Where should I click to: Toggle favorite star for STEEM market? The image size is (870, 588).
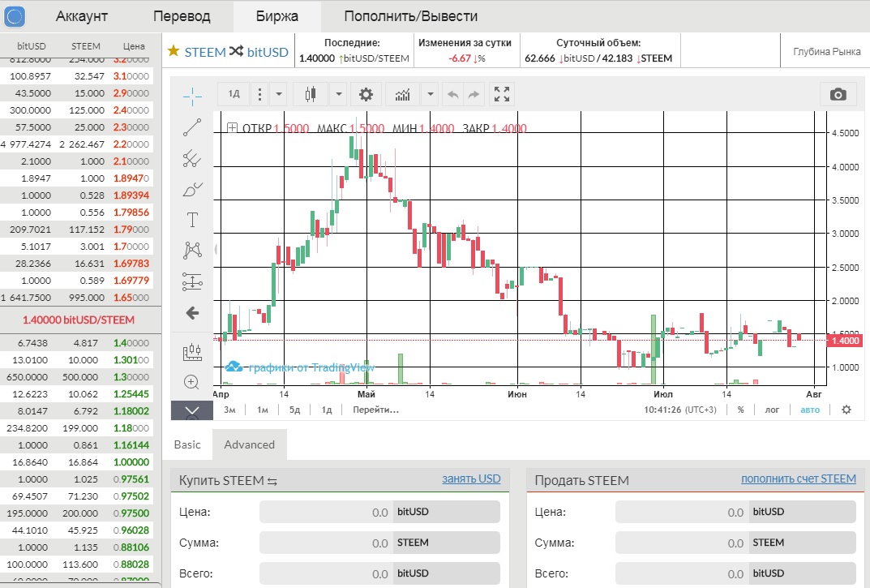[174, 51]
